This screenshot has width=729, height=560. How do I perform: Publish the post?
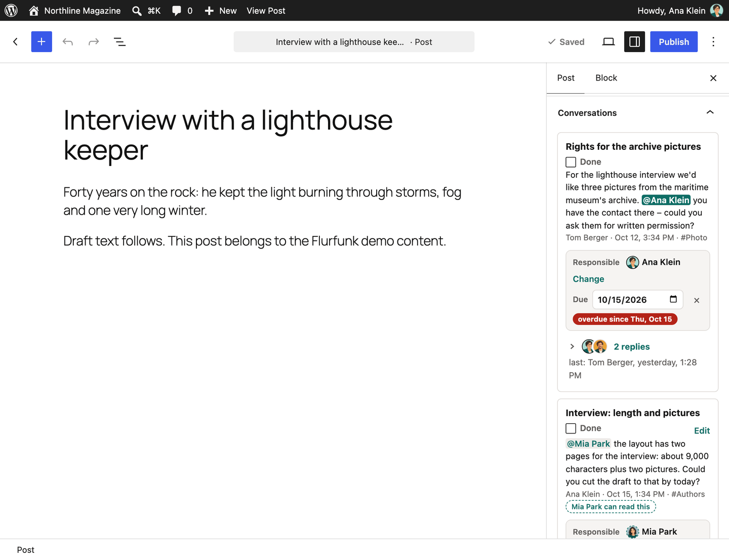tap(674, 42)
